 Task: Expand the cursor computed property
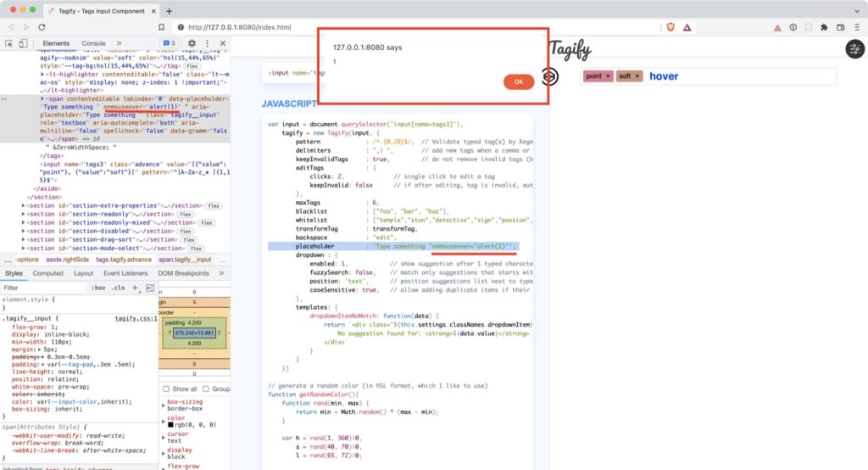[x=163, y=437]
